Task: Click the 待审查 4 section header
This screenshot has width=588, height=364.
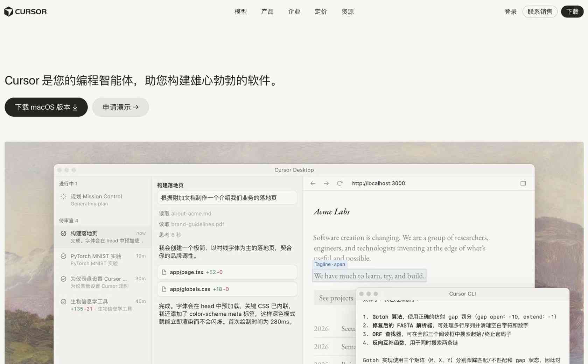Action: coord(69,221)
